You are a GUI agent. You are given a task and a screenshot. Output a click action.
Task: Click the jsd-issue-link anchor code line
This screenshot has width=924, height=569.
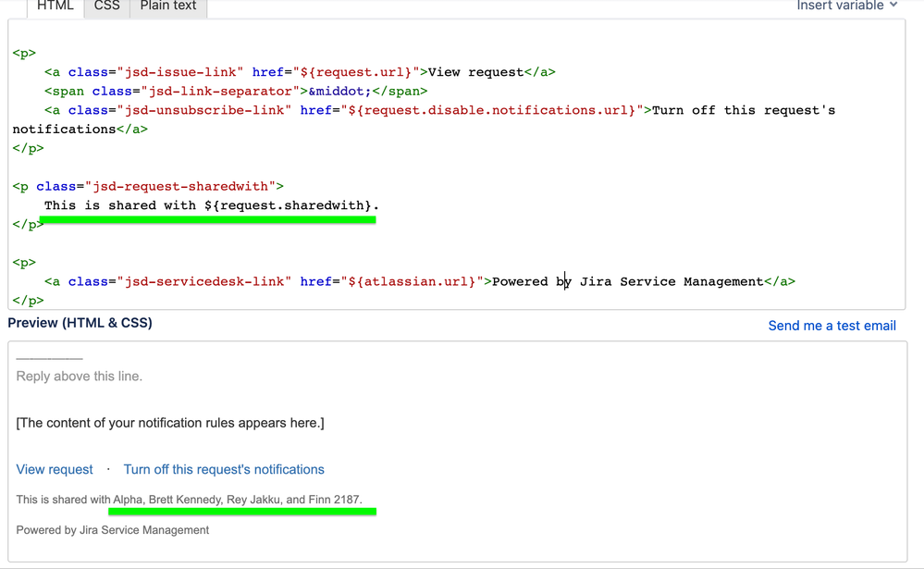(x=300, y=72)
